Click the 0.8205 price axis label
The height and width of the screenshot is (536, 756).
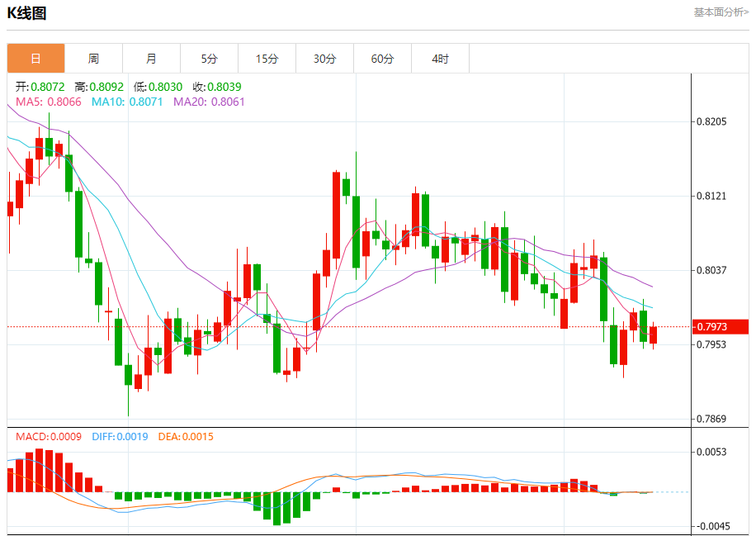[x=711, y=122]
